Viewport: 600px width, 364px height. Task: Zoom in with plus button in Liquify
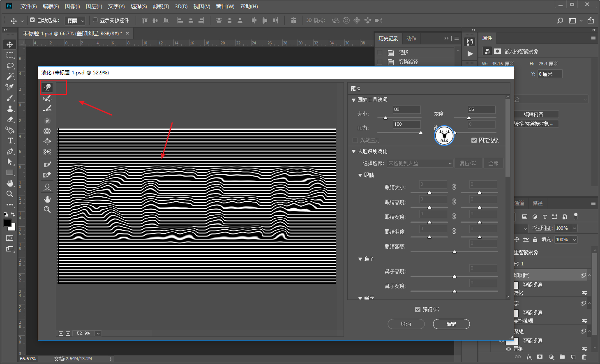68,333
